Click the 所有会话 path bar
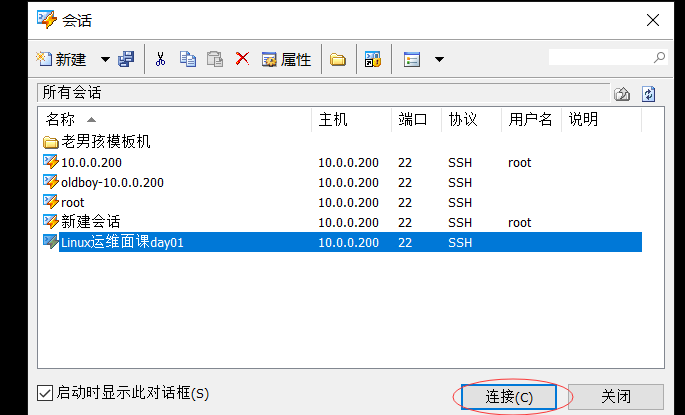685x415 pixels. tap(323, 93)
